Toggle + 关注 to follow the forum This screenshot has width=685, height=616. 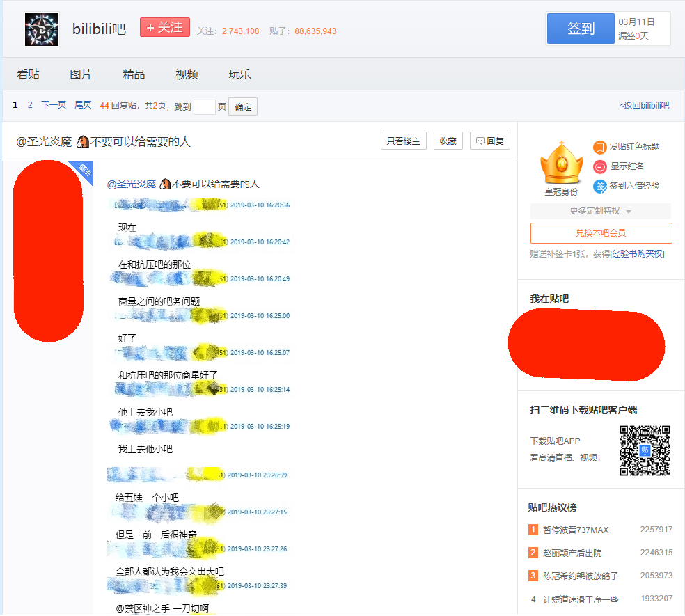click(164, 28)
